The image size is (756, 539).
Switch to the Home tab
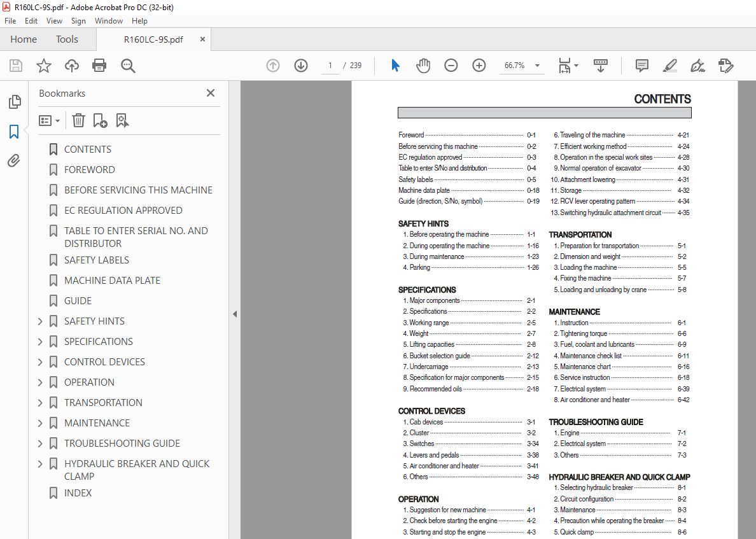point(24,39)
